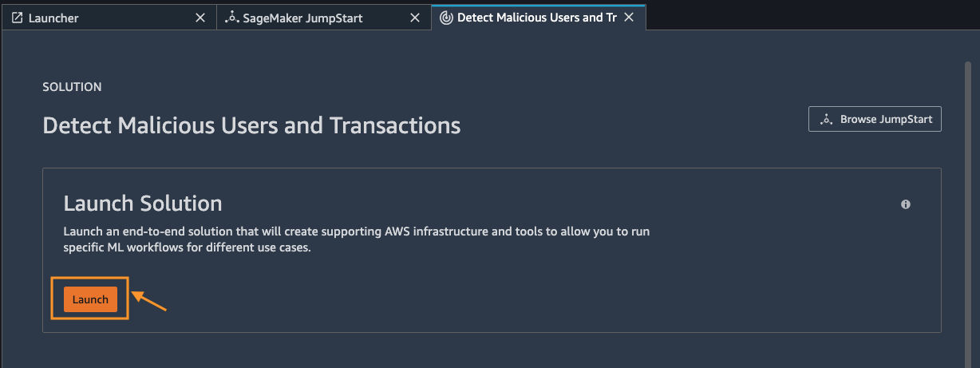Click the Launch Solution heading
This screenshot has width=980, height=368.
[x=143, y=203]
